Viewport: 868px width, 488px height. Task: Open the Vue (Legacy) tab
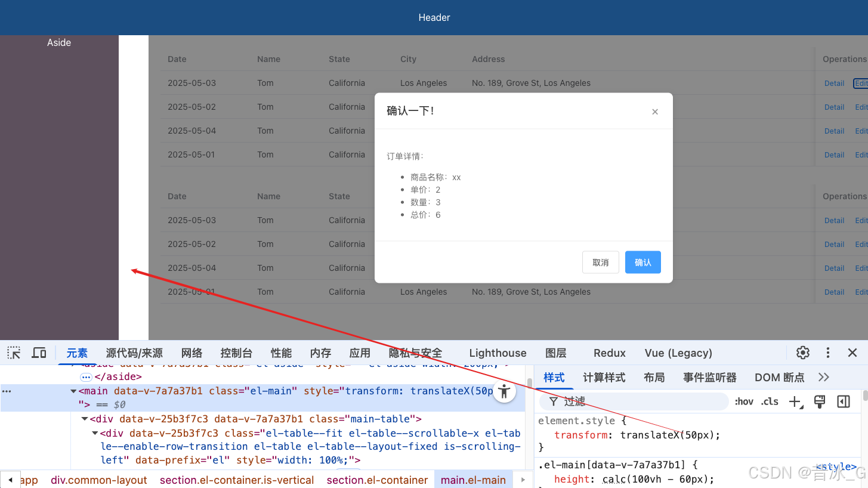click(x=678, y=353)
